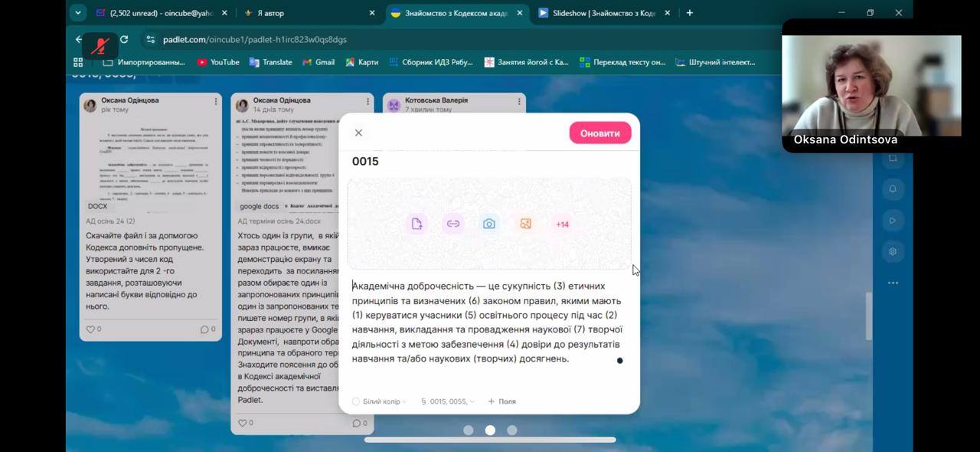Open the Білий колір color dropdown
Viewport: 980px width, 452px height.
[x=380, y=401]
